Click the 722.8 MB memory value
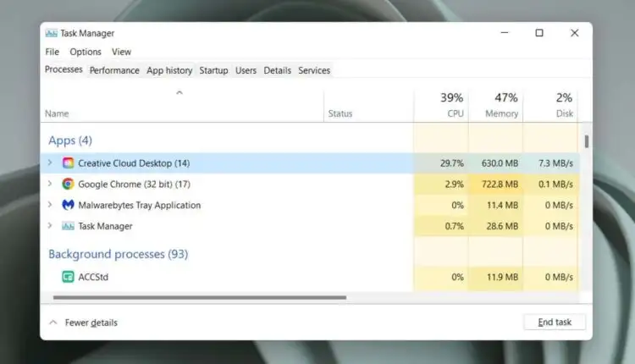Image resolution: width=635 pixels, height=364 pixels. pos(500,185)
